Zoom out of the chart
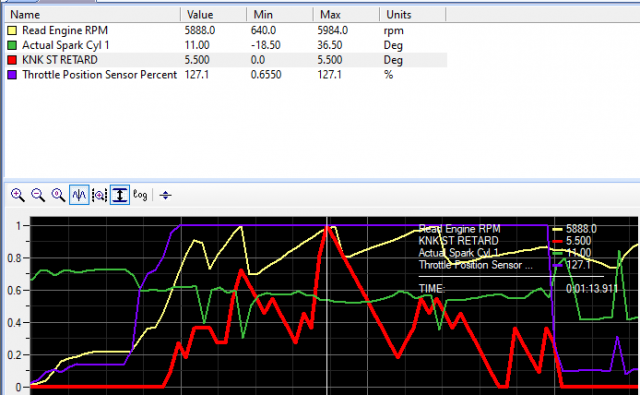 pyautogui.click(x=38, y=195)
